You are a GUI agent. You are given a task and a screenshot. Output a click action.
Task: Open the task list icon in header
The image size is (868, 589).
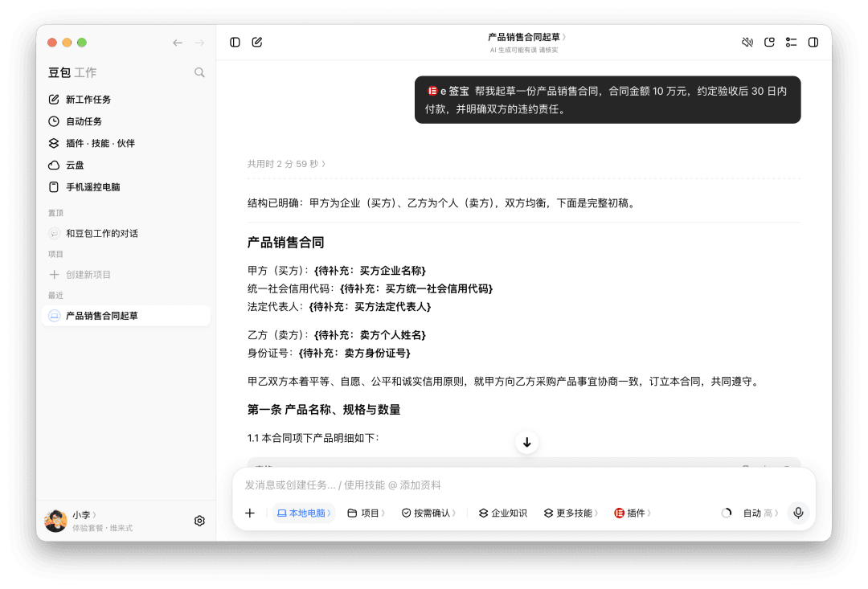[791, 42]
